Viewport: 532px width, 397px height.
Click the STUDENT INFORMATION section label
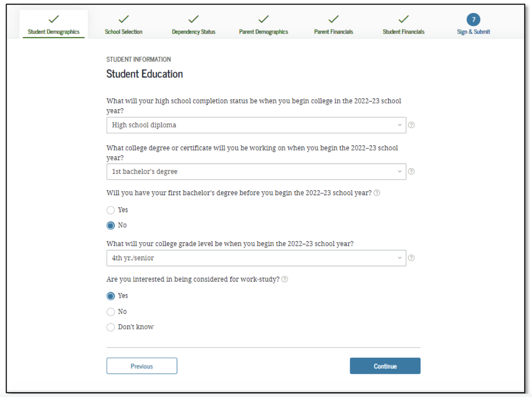click(138, 59)
